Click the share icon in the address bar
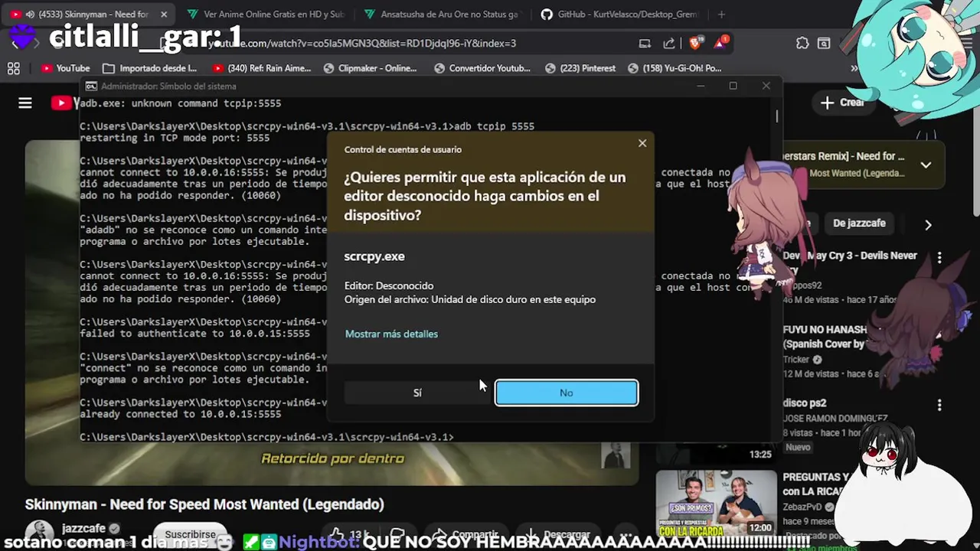 (x=669, y=44)
